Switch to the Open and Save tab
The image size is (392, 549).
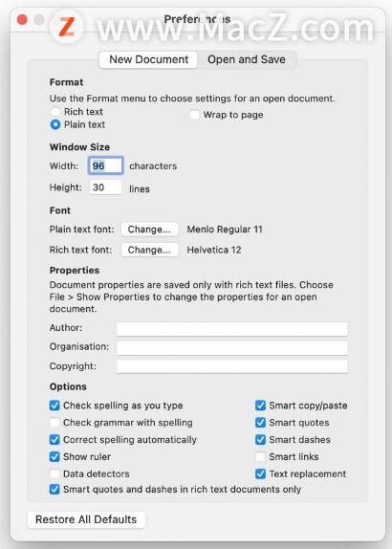point(247,59)
